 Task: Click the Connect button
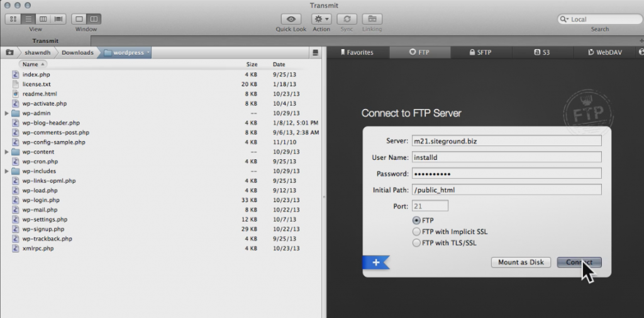[579, 262]
